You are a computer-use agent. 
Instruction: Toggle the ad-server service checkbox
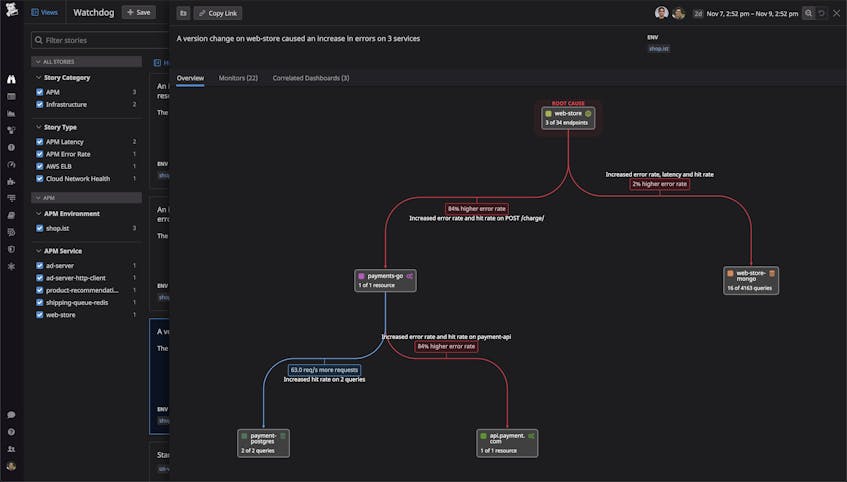click(39, 265)
